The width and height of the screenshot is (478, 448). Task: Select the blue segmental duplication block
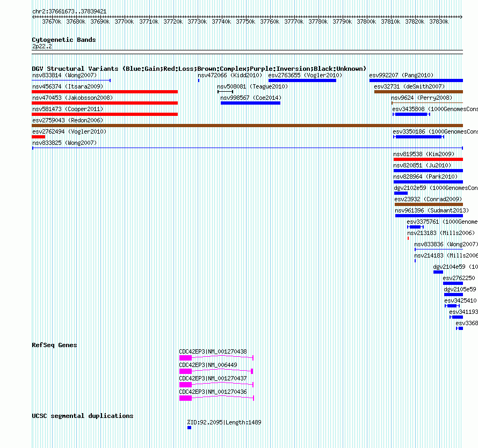[x=189, y=428]
